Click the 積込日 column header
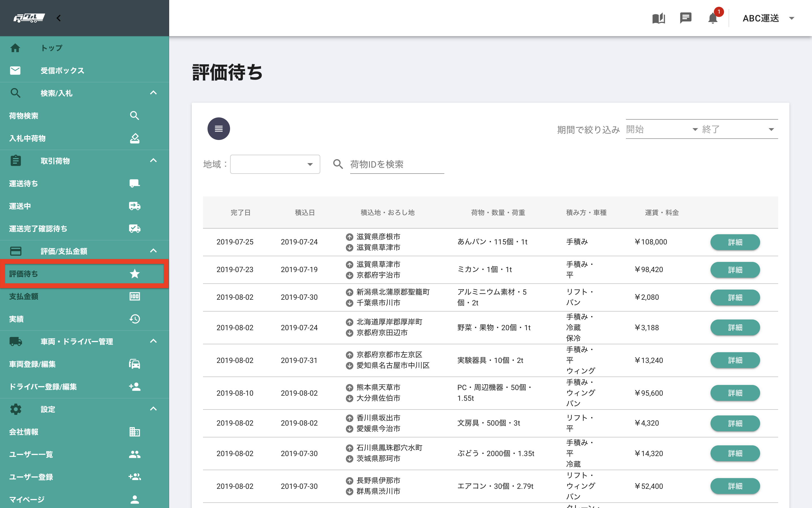The width and height of the screenshot is (812, 508). tap(305, 212)
